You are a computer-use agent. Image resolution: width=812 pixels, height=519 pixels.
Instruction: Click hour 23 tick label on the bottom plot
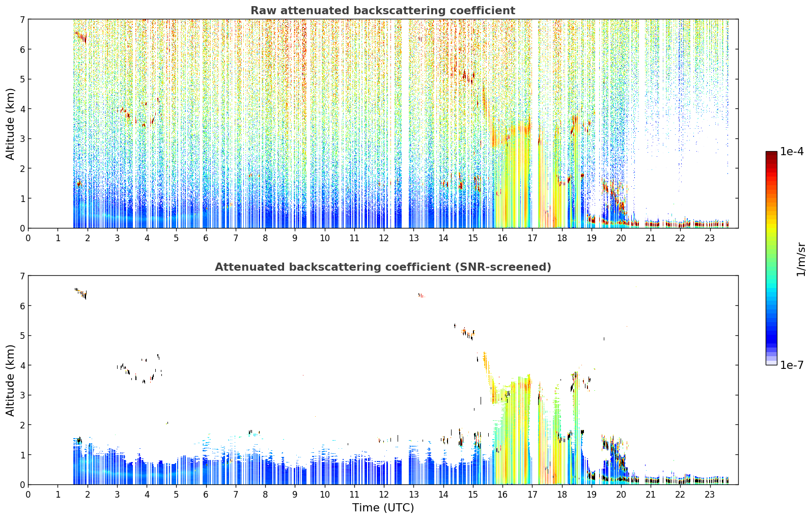coord(710,494)
